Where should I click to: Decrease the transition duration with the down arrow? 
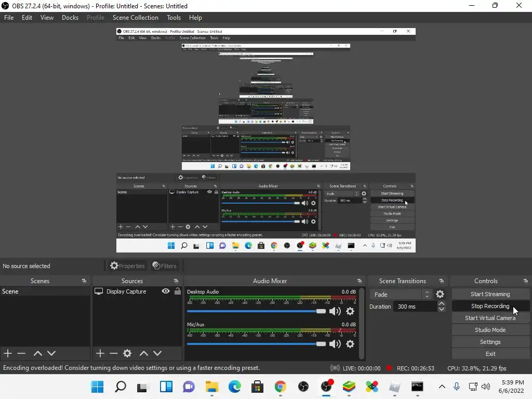pos(442,309)
